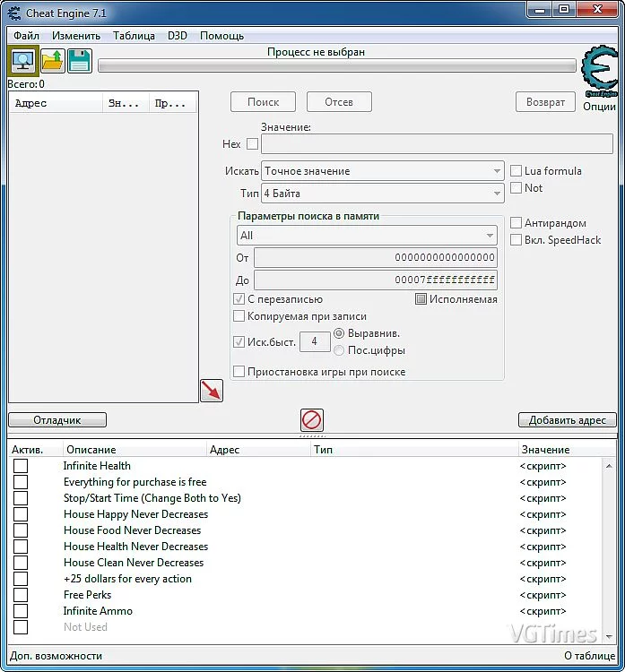
Task: Click the red arrow to copy addresses down
Action: coord(212,391)
